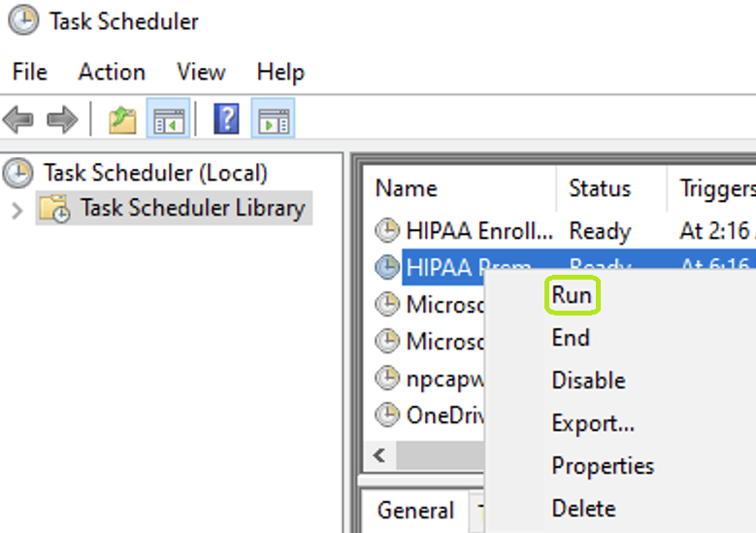Open the File menu
Screen dimensions: 756x533
[x=29, y=73]
